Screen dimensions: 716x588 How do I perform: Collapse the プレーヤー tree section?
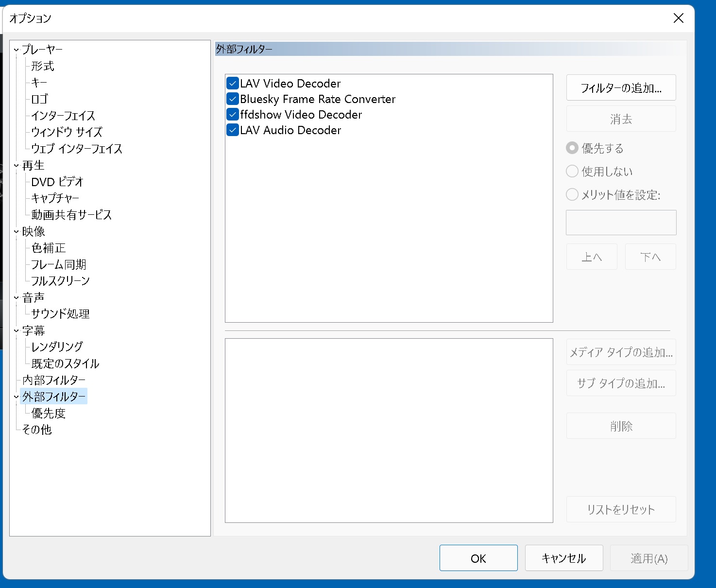pyautogui.click(x=16, y=49)
